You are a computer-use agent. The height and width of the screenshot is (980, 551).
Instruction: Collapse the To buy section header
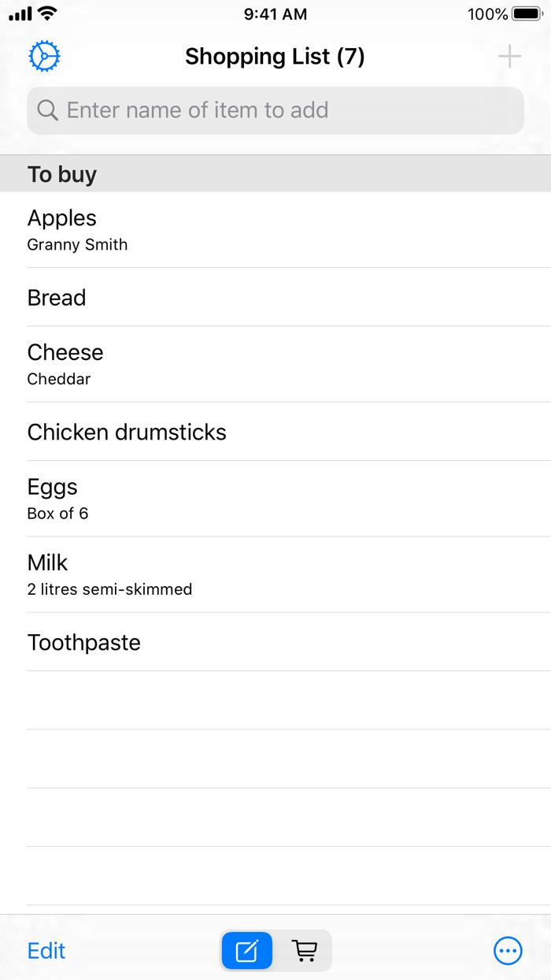[62, 174]
